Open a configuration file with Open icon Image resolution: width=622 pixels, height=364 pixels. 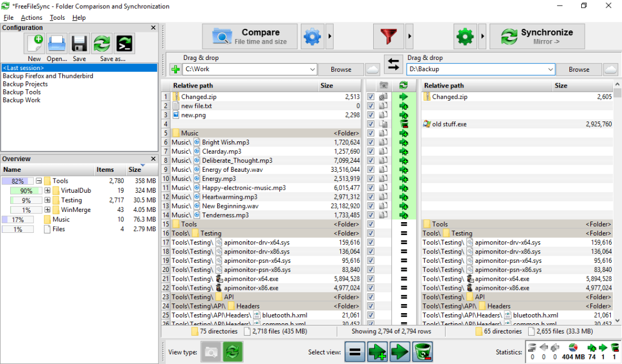click(x=57, y=44)
